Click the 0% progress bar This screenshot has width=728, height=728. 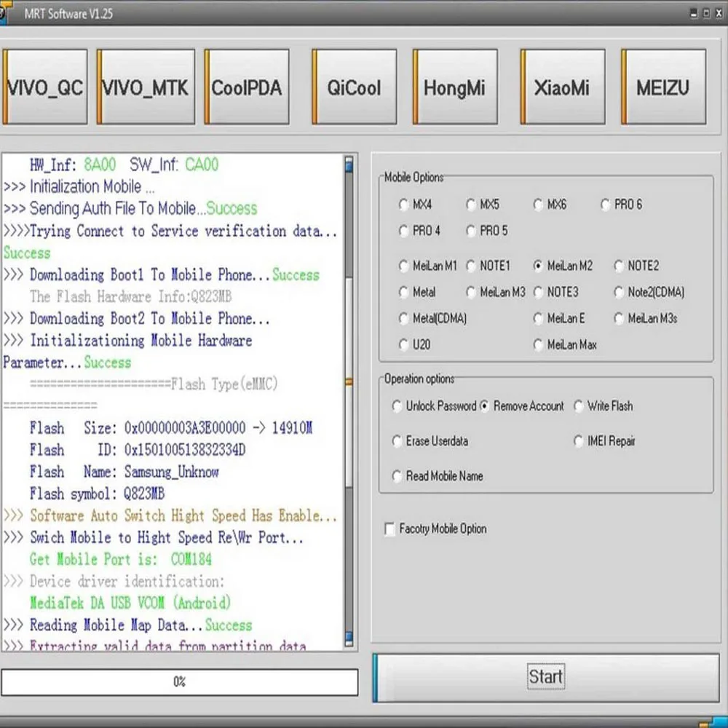(x=179, y=682)
